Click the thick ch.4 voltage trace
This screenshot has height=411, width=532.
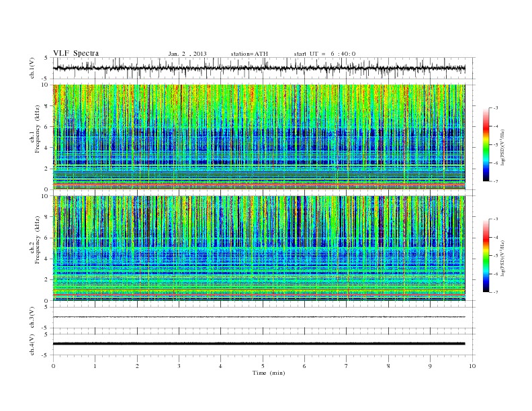click(259, 344)
